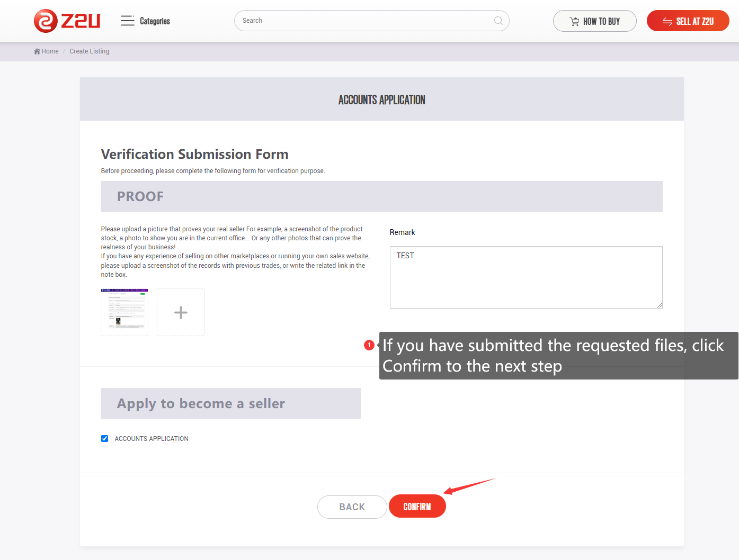This screenshot has height=560, width=739.
Task: Open the uploaded proof screenshot thumbnail
Action: click(x=124, y=312)
